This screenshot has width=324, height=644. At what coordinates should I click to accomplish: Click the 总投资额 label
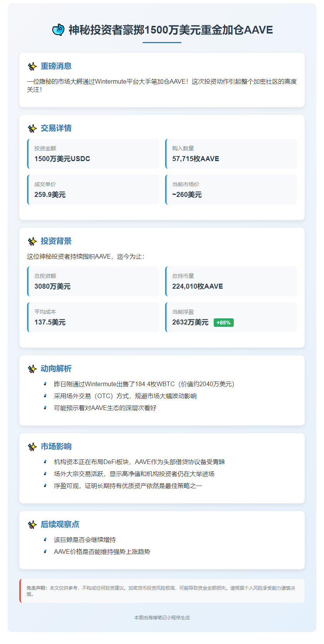[45, 276]
